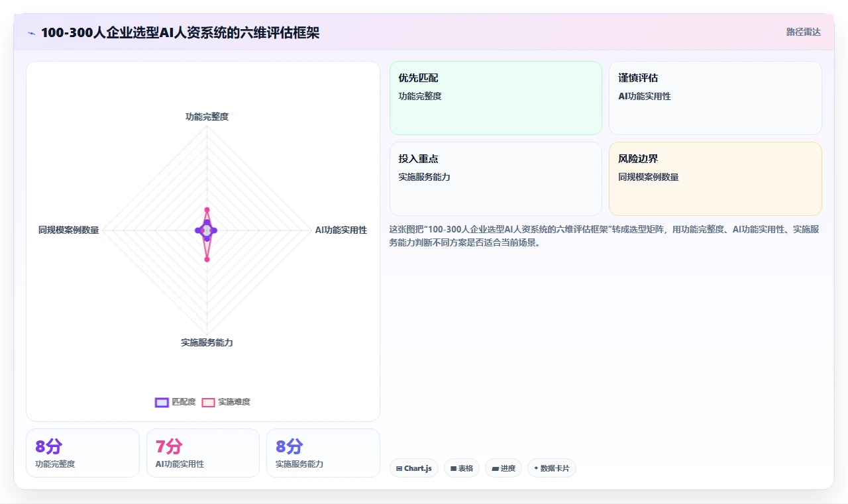Image resolution: width=848 pixels, height=504 pixels.
Task: Open the 风险边界 card
Action: point(715,179)
